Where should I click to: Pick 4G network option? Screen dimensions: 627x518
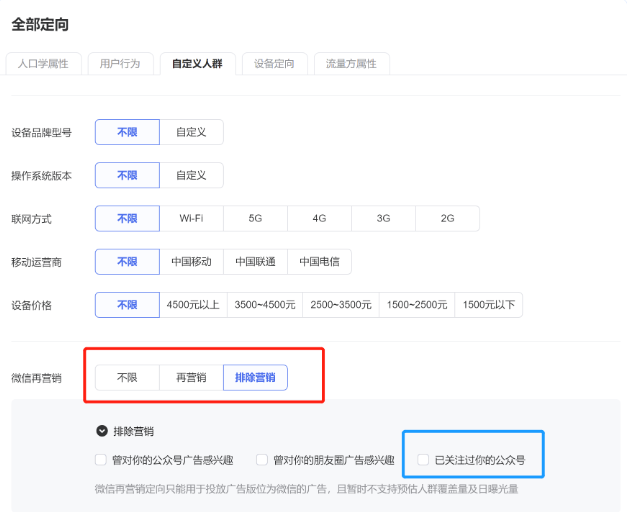(319, 218)
